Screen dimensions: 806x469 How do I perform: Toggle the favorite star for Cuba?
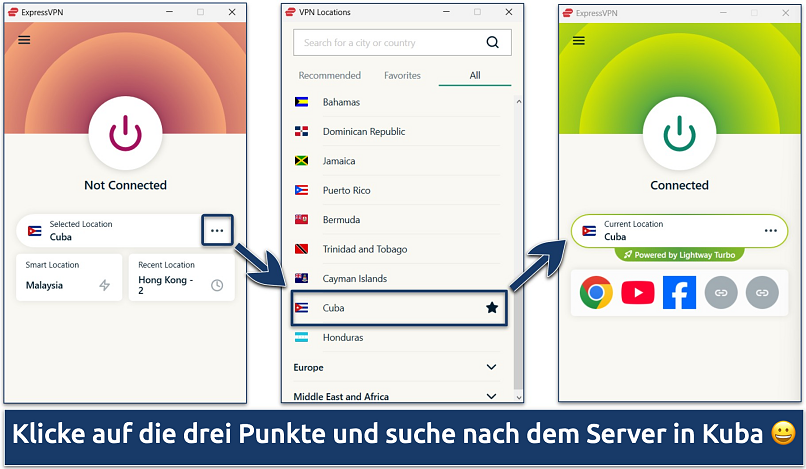(x=492, y=308)
